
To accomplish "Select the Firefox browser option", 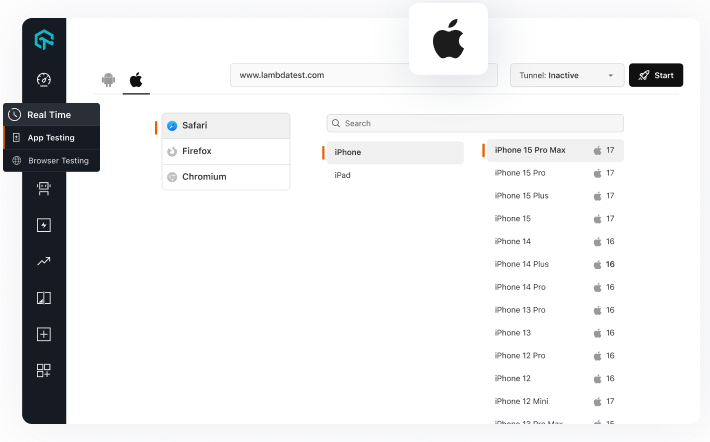I will click(x=226, y=151).
